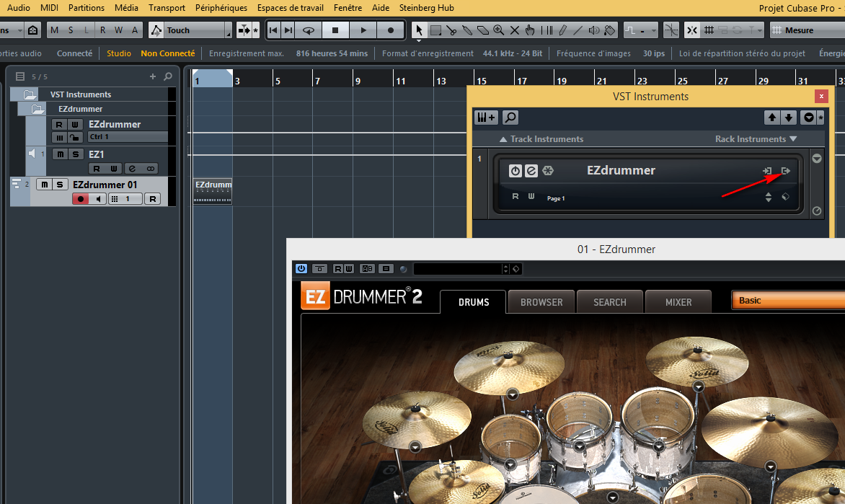Screen dimensions: 845x504
Task: Choose the Time Warp hand tool
Action: pos(530,30)
